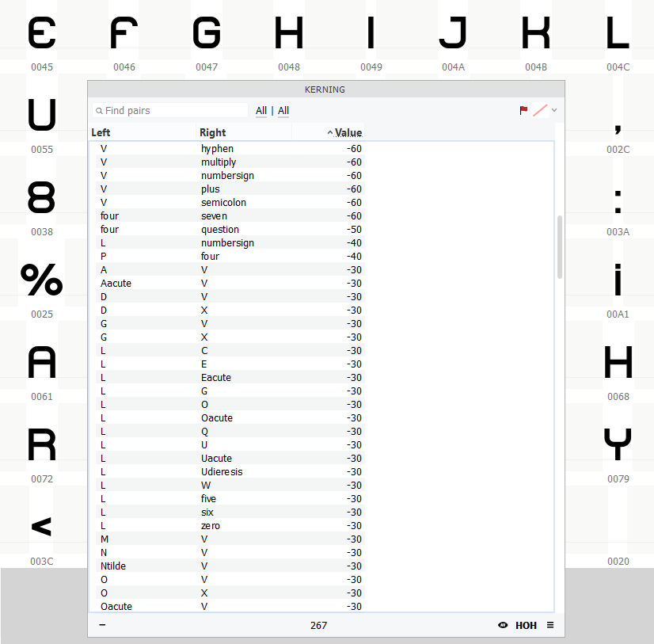Screen dimensions: 654x644
Task: Click the search magnifier icon in Find pairs
Action: point(99,111)
